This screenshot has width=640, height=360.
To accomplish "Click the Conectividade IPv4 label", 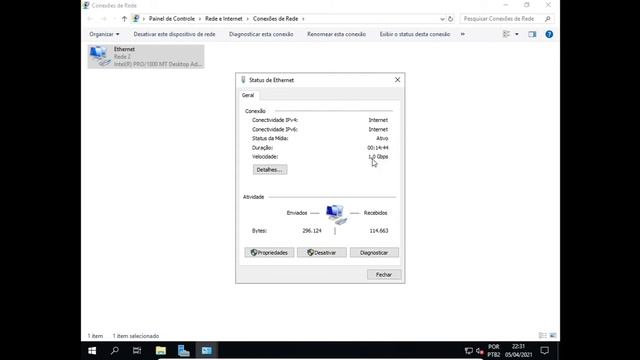I will coord(275,120).
